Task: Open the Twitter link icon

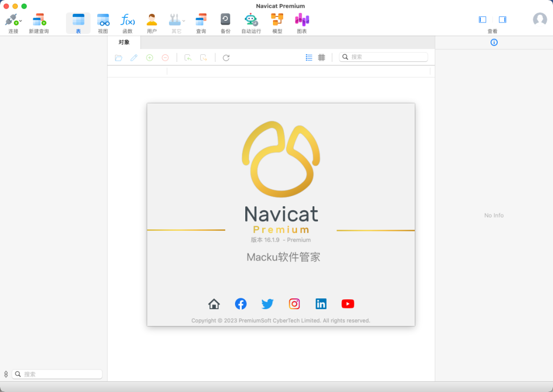Action: (268, 304)
